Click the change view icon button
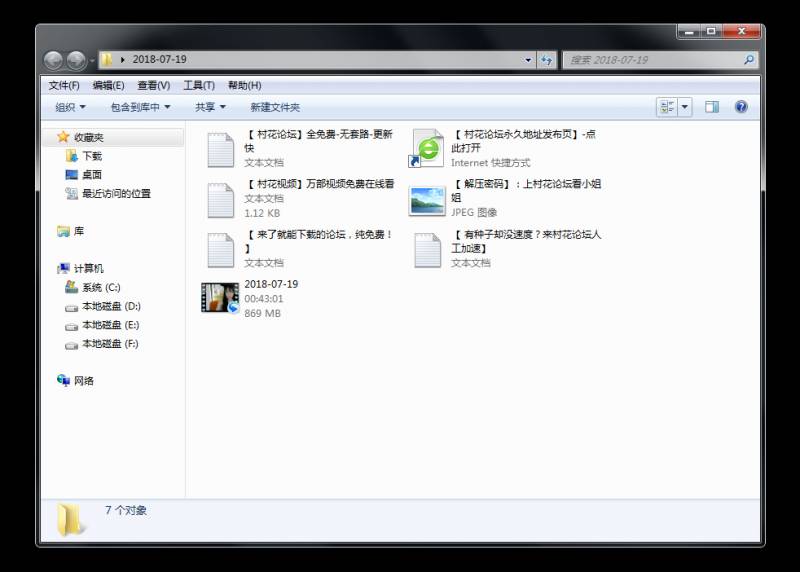Image resolution: width=800 pixels, height=572 pixels. point(667,107)
